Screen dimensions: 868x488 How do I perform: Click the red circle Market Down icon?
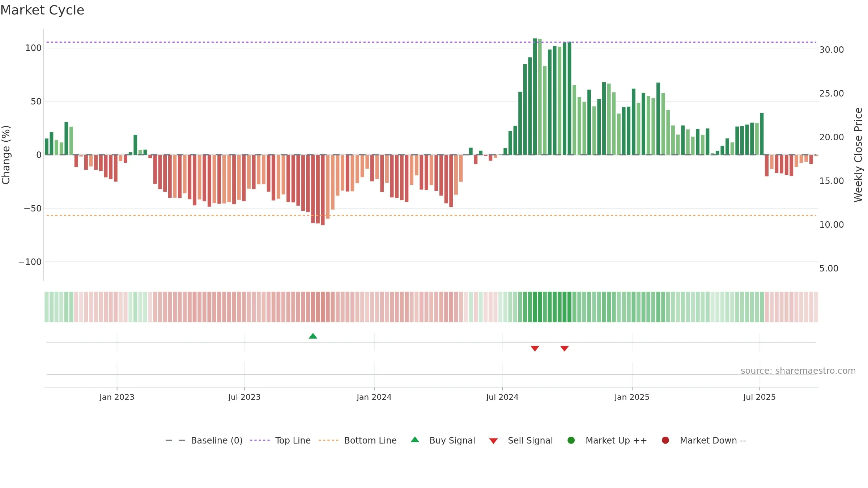(665, 440)
